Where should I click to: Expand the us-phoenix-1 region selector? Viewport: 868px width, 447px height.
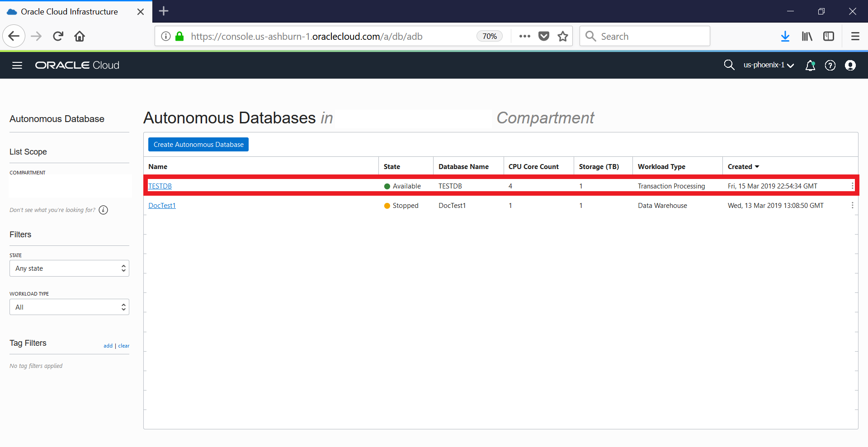click(x=769, y=65)
